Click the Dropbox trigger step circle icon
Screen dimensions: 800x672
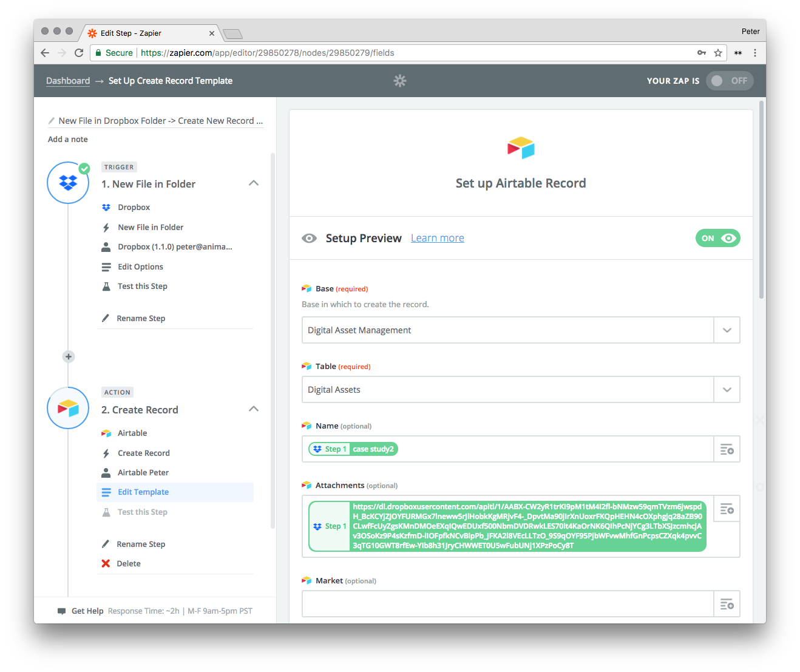(68, 183)
